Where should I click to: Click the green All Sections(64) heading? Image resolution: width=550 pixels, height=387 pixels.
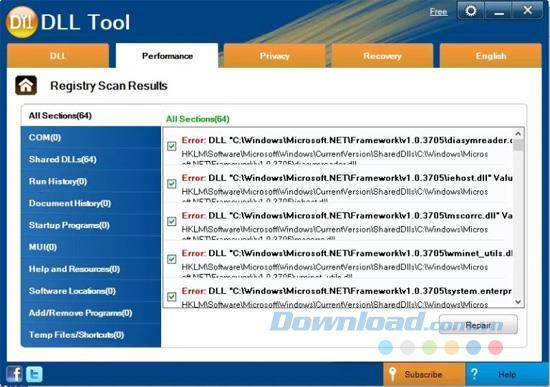point(197,119)
